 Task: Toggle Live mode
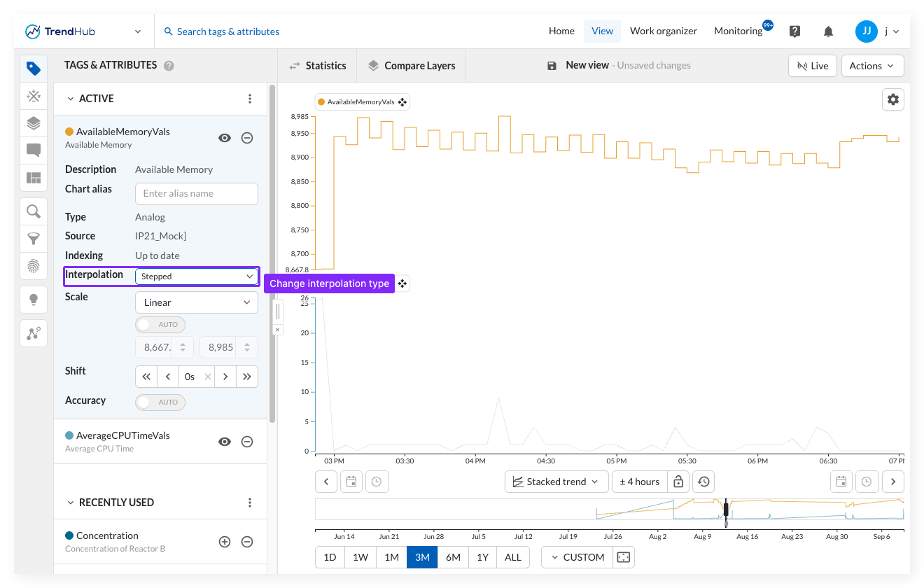812,66
